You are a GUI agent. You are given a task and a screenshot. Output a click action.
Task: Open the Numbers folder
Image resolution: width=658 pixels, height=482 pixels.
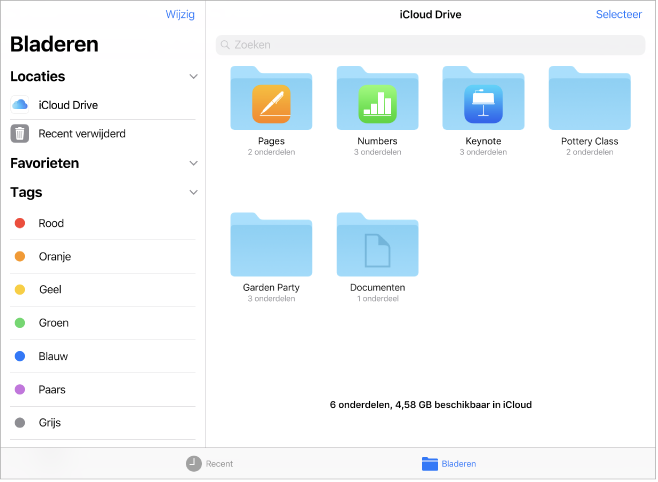(377, 98)
